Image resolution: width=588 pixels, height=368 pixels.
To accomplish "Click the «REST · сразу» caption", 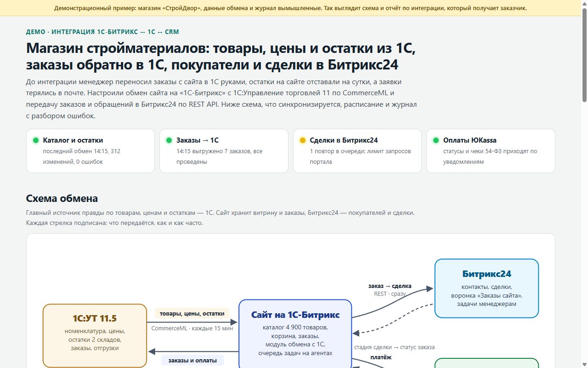I will pos(390,293).
